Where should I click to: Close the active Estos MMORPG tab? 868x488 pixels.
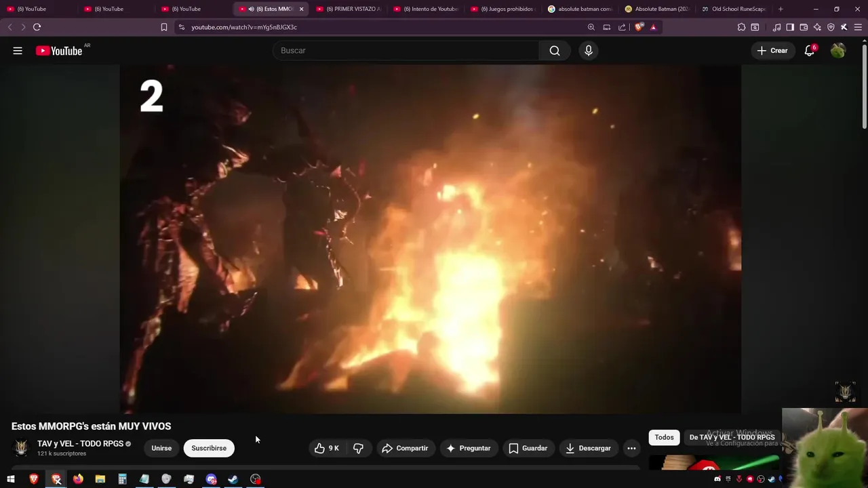coord(301,9)
